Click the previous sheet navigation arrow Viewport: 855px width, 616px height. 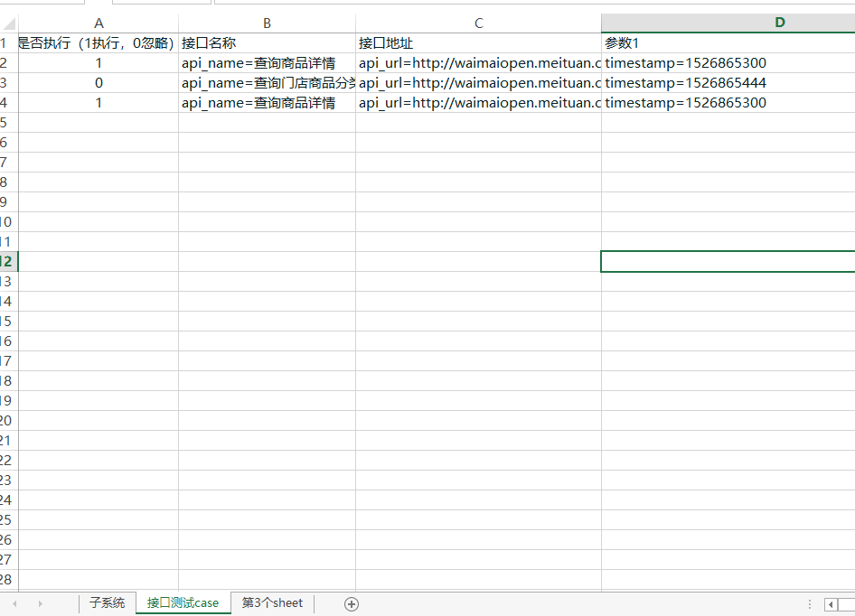pyautogui.click(x=16, y=603)
